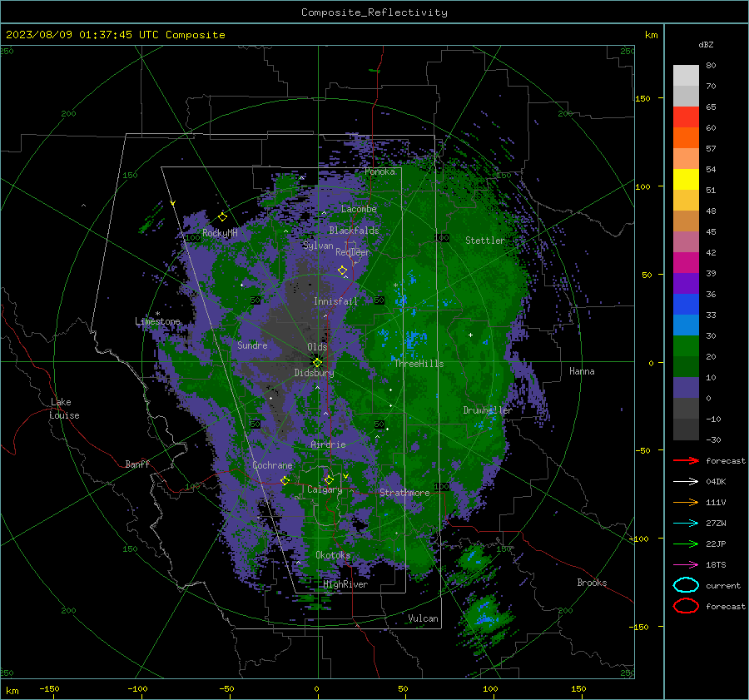749x700 pixels.
Task: Click the 04DK legend text
Action: 716,481
